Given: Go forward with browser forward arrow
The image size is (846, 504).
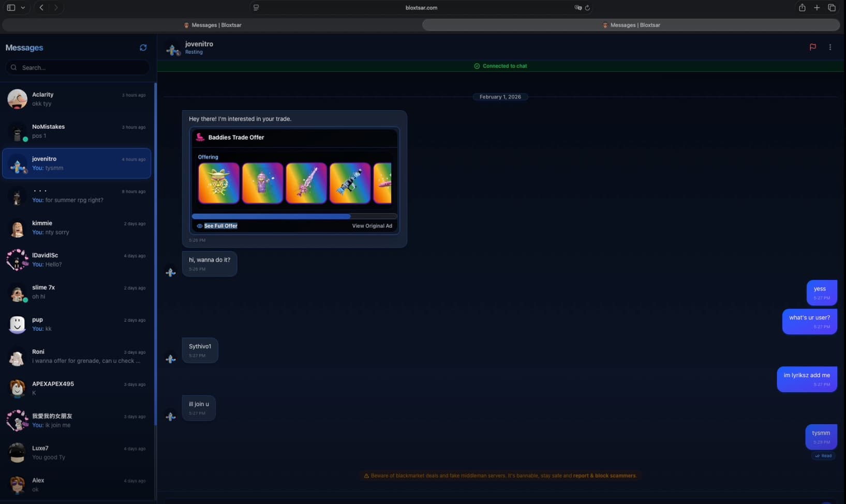Looking at the screenshot, I should (x=56, y=8).
